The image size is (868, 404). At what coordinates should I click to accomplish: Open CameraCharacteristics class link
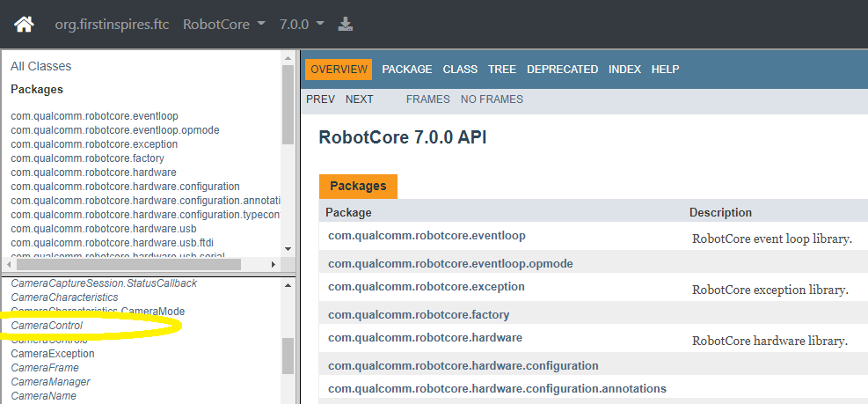coord(64,297)
